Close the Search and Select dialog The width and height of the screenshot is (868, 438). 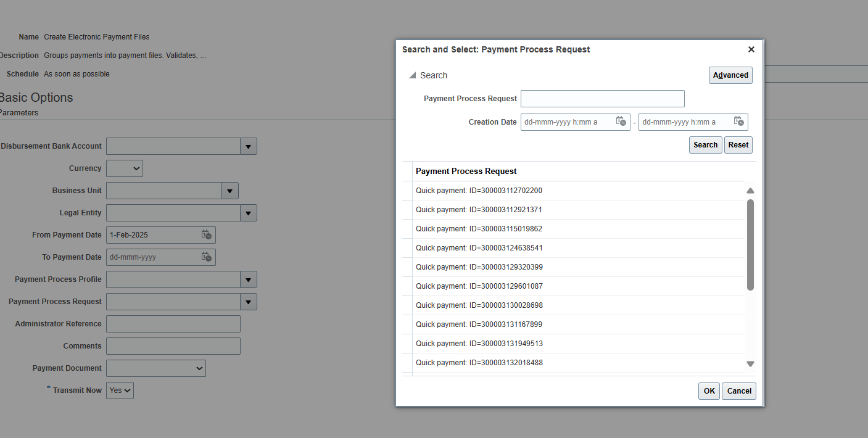pyautogui.click(x=751, y=49)
